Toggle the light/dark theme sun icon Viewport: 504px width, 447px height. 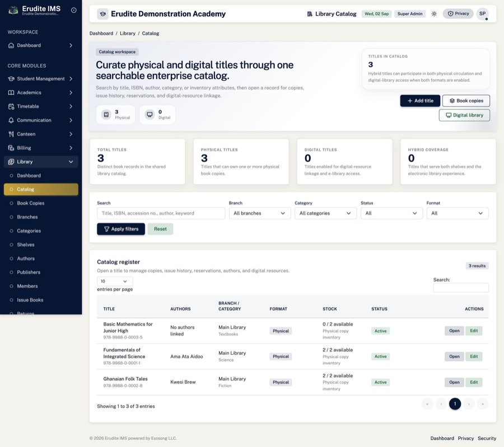point(434,14)
